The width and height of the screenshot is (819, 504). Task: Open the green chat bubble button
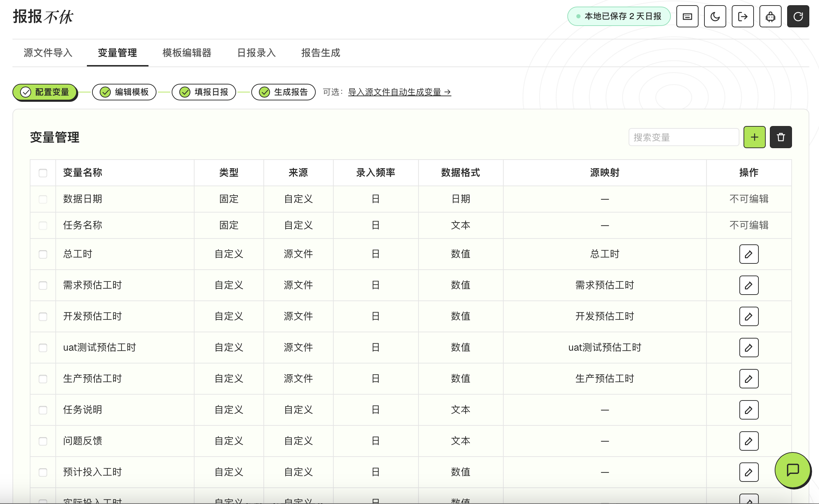[793, 470]
